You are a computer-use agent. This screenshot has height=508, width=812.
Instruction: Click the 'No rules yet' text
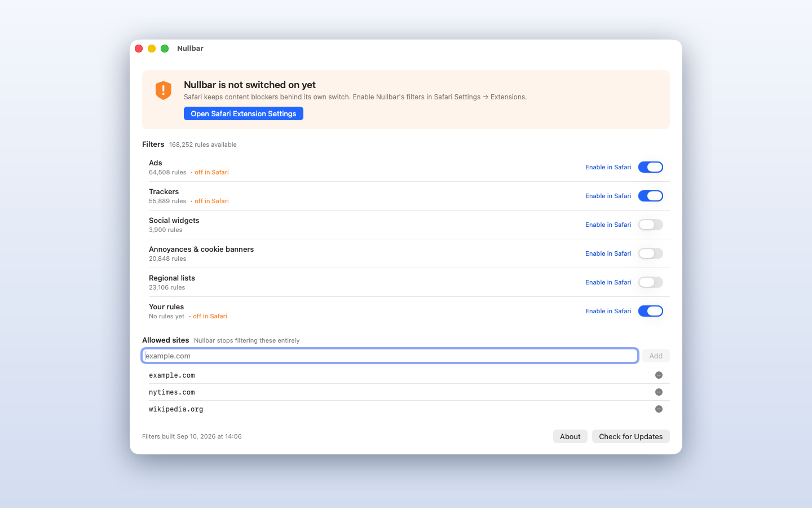click(x=166, y=316)
